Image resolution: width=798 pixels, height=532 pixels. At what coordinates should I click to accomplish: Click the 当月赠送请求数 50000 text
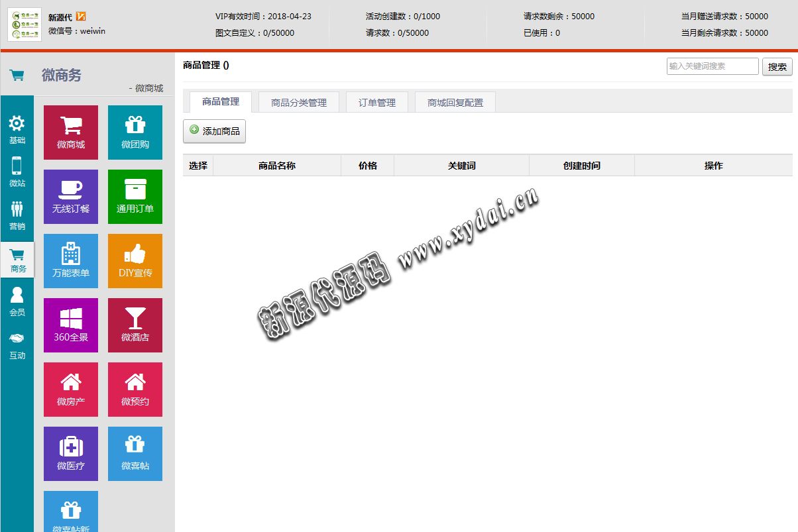coord(725,17)
